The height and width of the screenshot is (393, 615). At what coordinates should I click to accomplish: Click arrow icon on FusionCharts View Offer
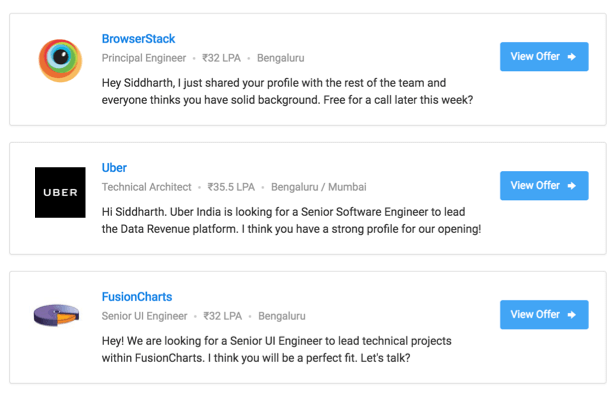pos(572,315)
